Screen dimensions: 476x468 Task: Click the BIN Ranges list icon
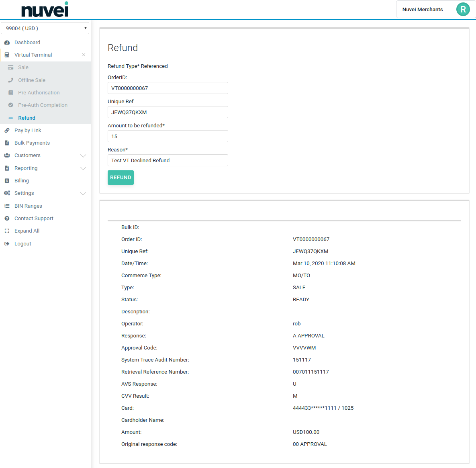click(x=7, y=206)
